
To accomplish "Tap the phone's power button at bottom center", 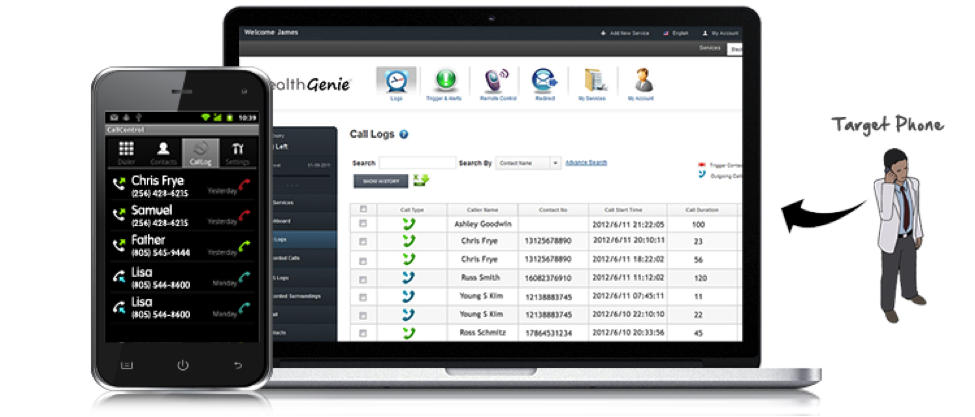I will pos(182,365).
